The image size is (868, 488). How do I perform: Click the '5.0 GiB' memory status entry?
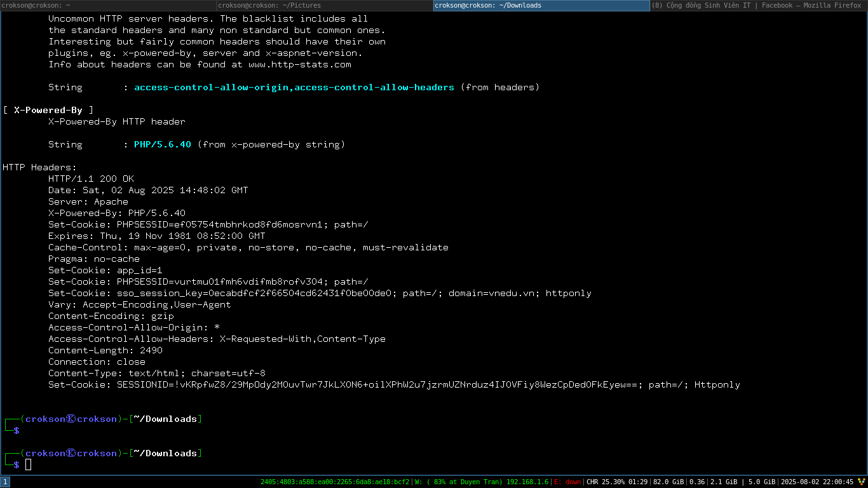(x=762, y=482)
